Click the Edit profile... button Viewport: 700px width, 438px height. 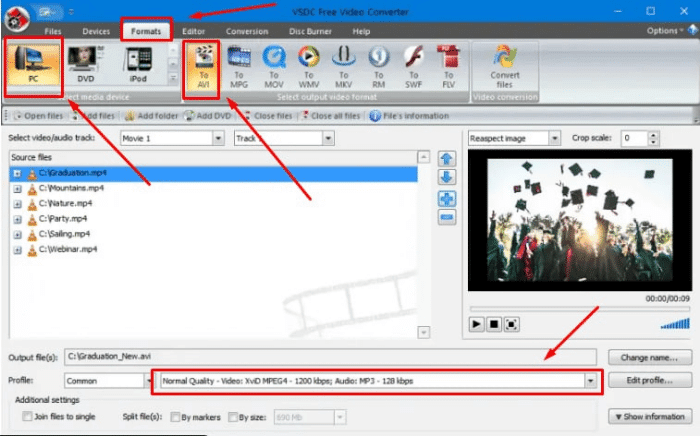click(650, 380)
